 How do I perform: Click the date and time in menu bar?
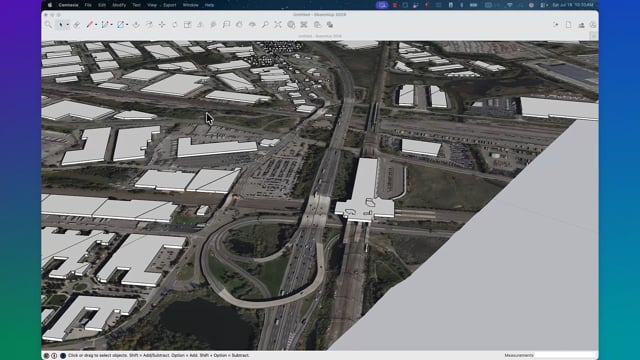tap(573, 5)
